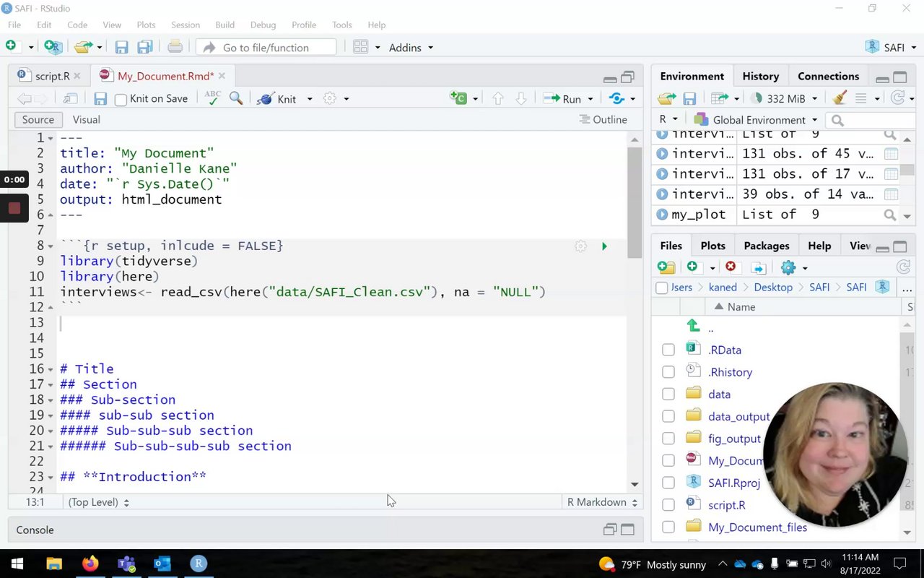Open the Addins dropdown
This screenshot has width=924, height=578.
point(411,48)
